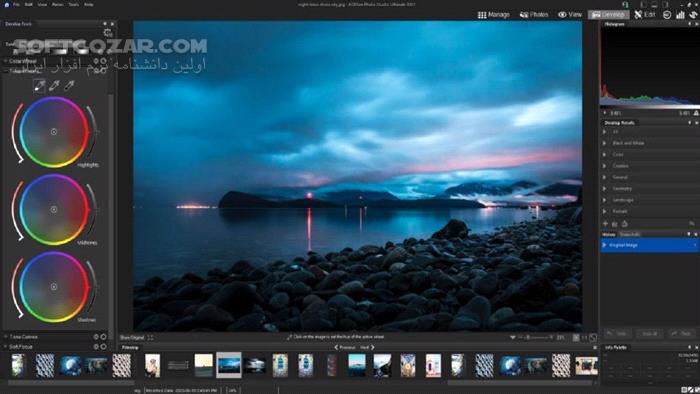Close the Histogram panel
This screenshot has height=394, width=700.
point(696,24)
